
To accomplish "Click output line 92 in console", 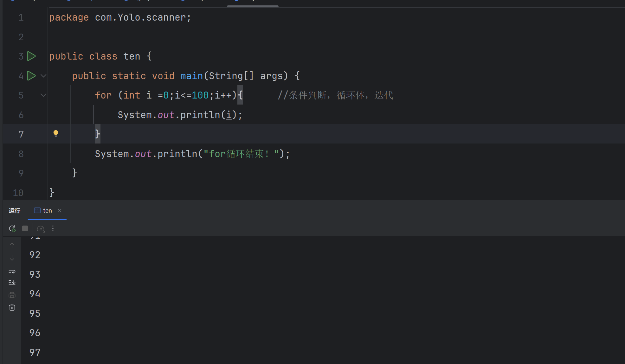I will click(x=35, y=255).
